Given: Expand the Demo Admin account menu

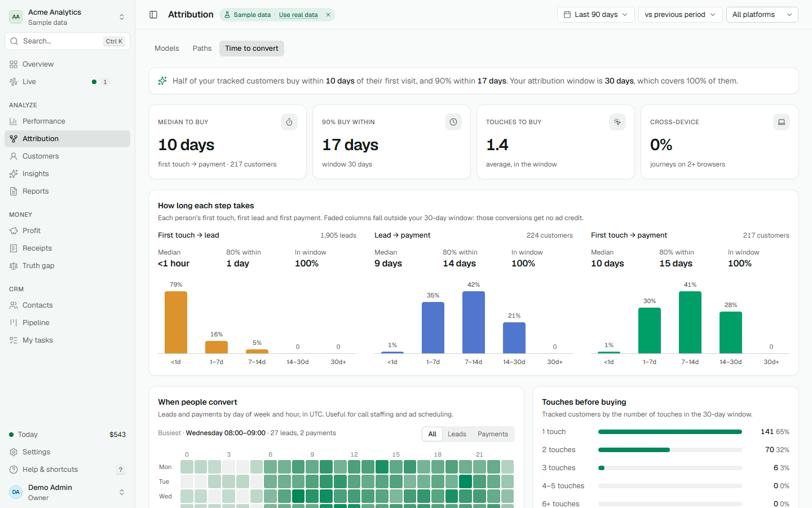Looking at the screenshot, I should (67, 492).
